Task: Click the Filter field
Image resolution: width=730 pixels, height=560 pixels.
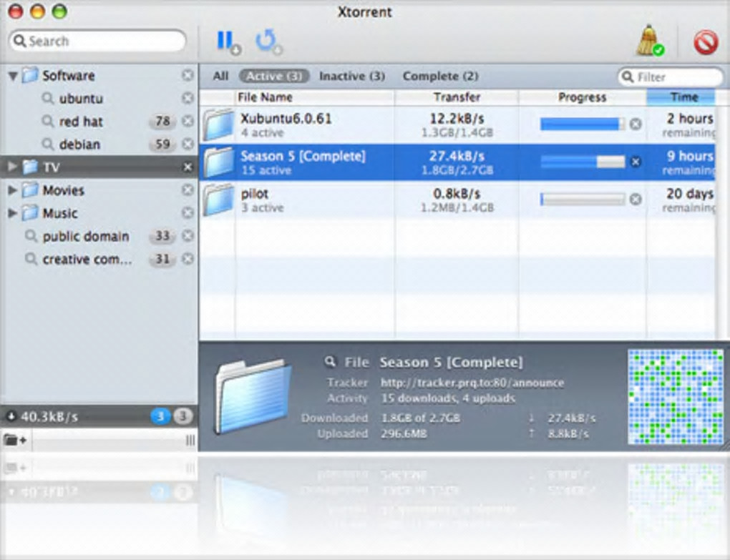Action: click(x=671, y=77)
